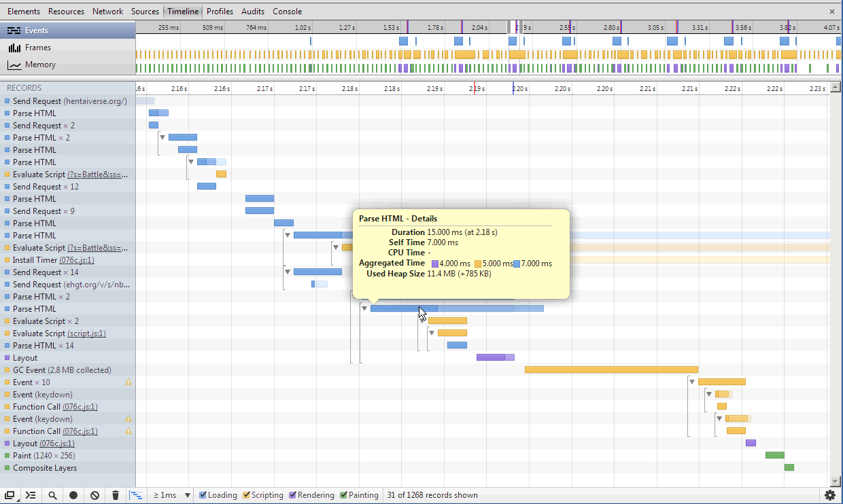Image resolution: width=843 pixels, height=504 pixels.
Task: Uncheck the Painting filter checkbox
Action: click(x=344, y=495)
